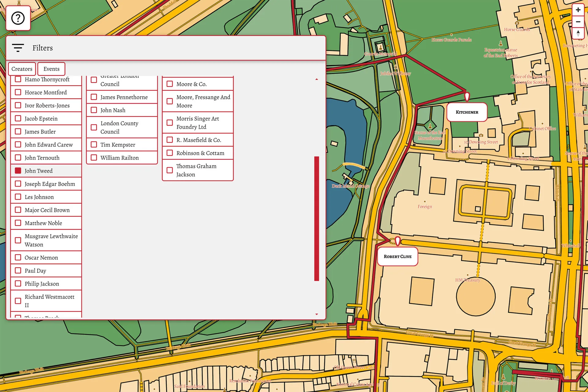This screenshot has width=588, height=392.
Task: Zoom out with the minus button
Action: 578,22
